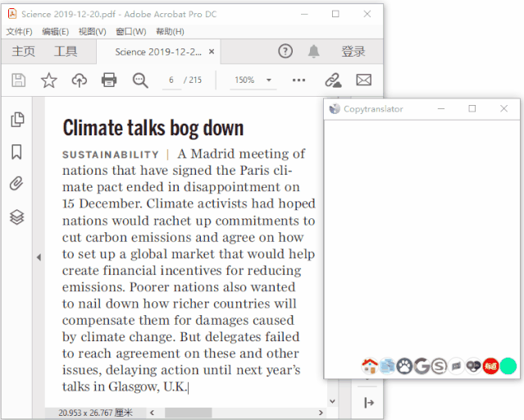Screen dimensions: 524x420
Task: Click the copy documents icon in Copytranslator
Action: (387, 366)
